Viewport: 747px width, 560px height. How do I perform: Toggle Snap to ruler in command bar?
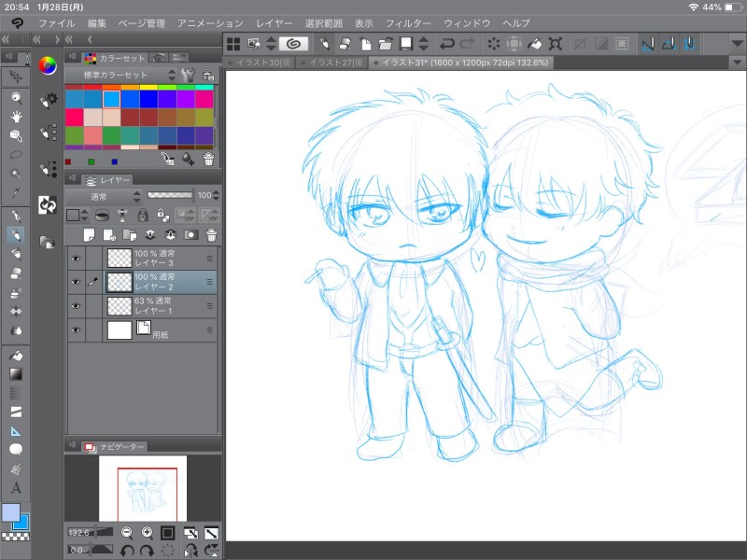point(648,44)
